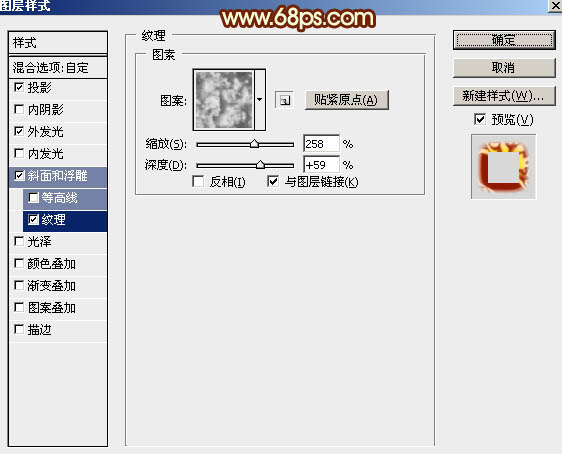Select the 渐变叠加 style label
Screen dimensions: 562x454
click(x=52, y=286)
